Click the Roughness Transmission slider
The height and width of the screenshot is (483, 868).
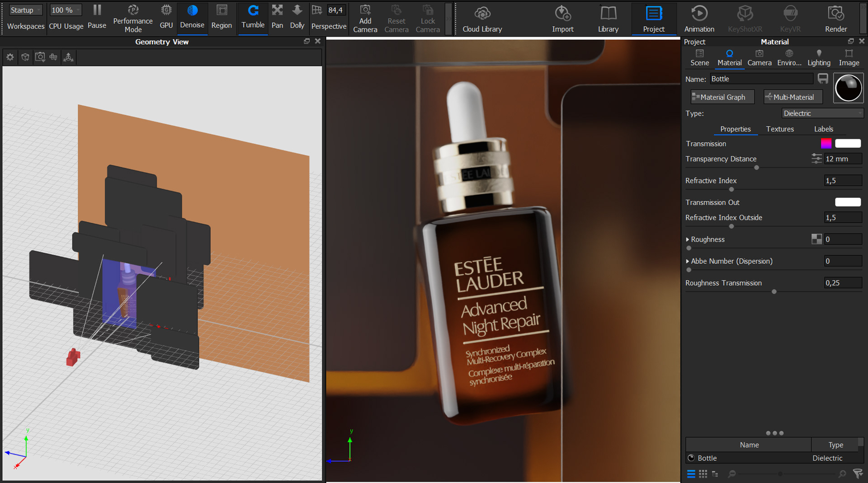(774, 292)
